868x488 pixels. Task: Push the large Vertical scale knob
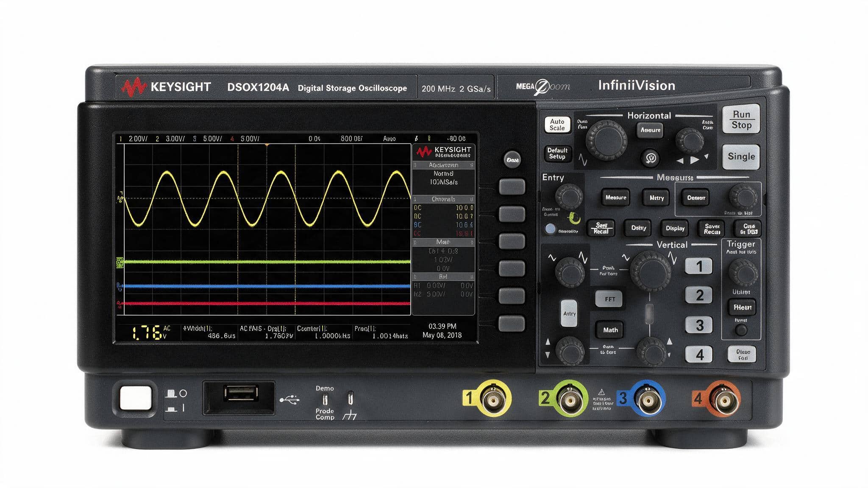click(651, 271)
